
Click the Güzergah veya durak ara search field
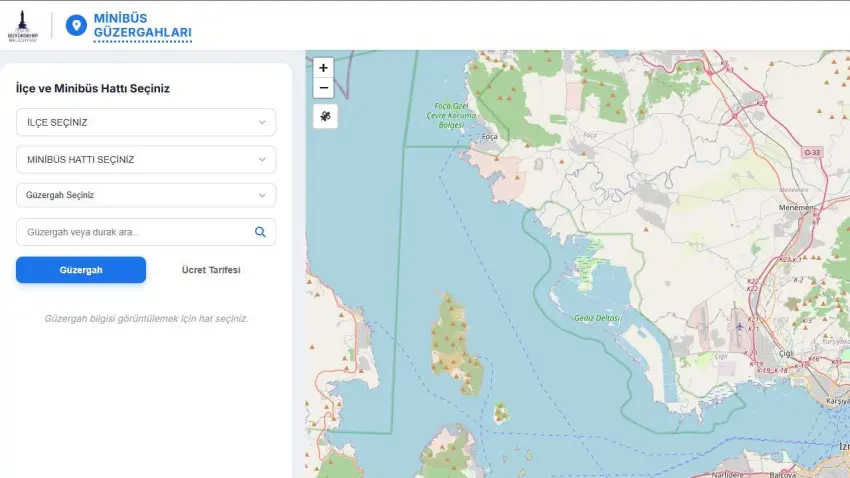pos(146,232)
